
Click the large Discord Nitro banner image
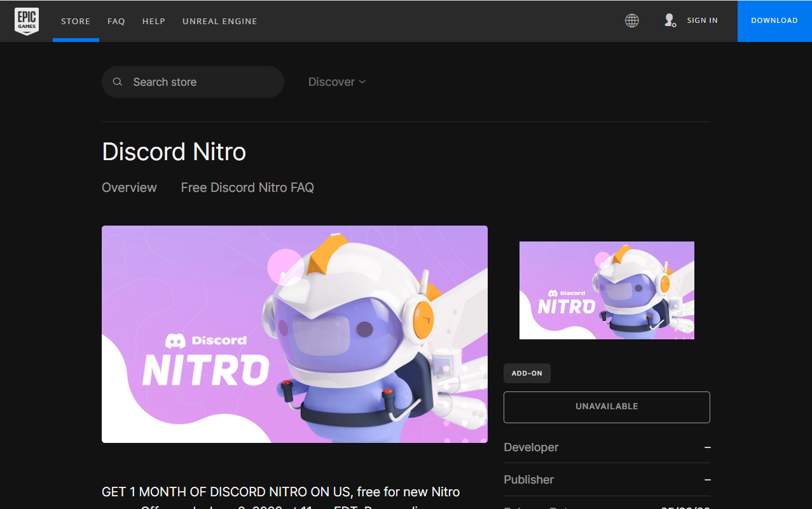tap(294, 334)
